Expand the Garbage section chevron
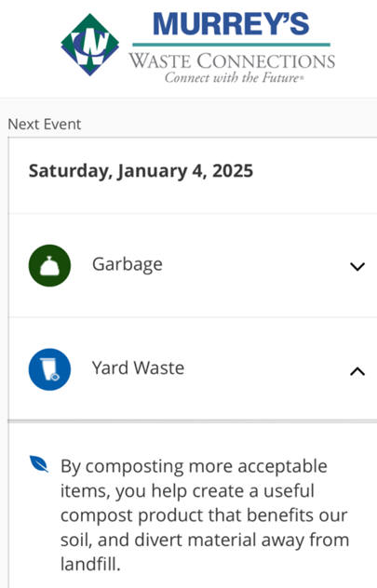This screenshot has height=588, width=377. click(357, 267)
